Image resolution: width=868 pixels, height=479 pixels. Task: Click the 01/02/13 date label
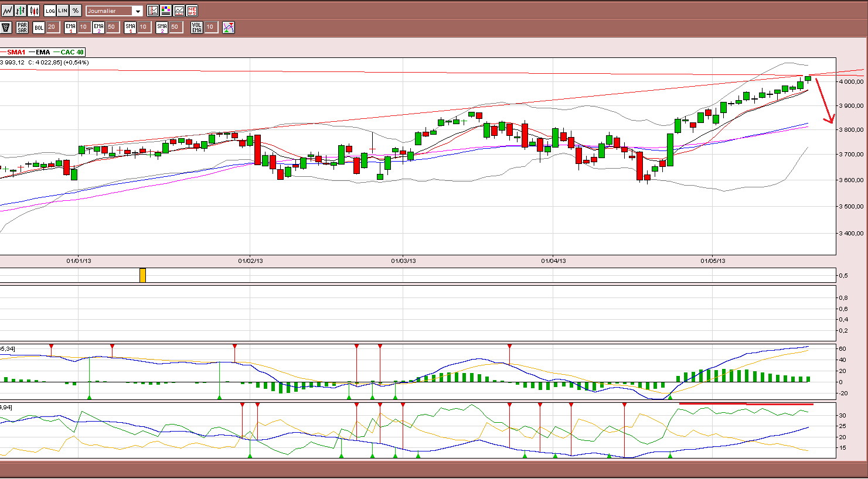tap(250, 261)
